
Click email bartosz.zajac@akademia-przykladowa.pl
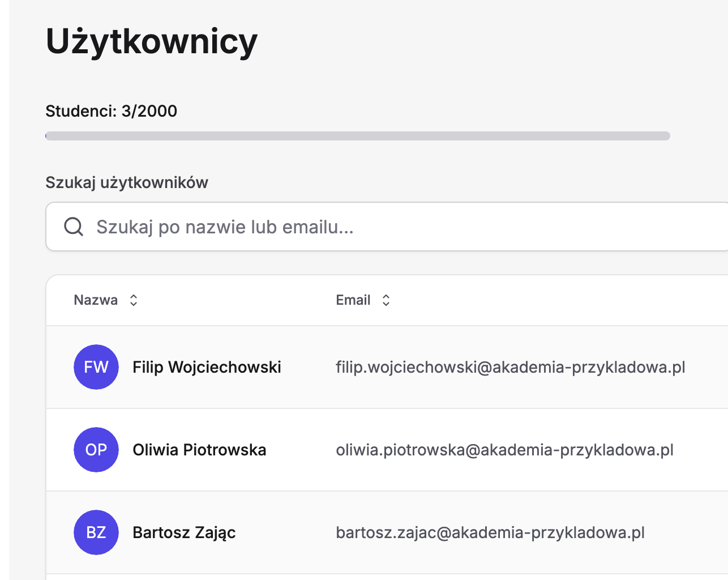(490, 532)
